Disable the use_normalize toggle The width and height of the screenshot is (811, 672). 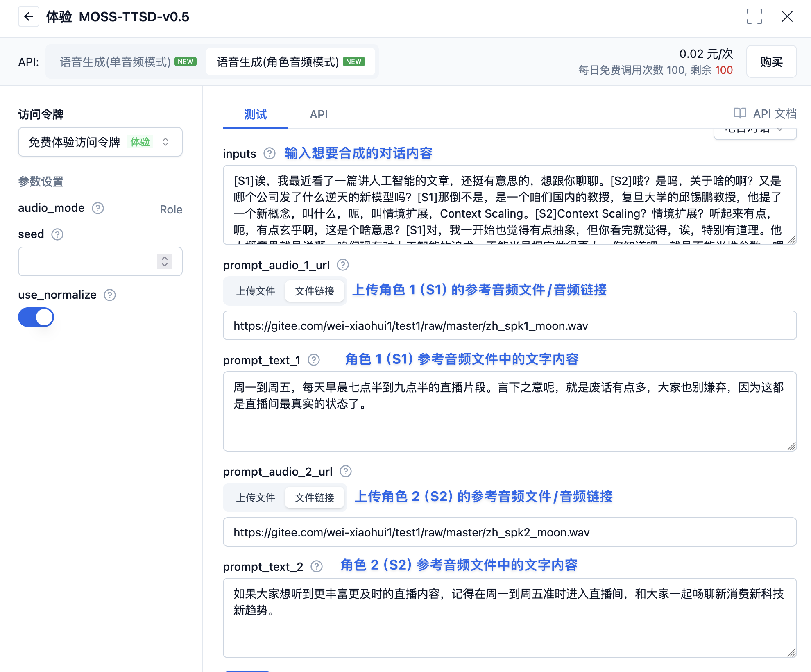coord(36,317)
